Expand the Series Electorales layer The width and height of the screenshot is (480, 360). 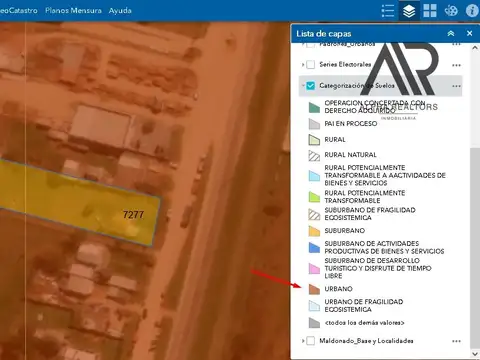[x=303, y=65]
